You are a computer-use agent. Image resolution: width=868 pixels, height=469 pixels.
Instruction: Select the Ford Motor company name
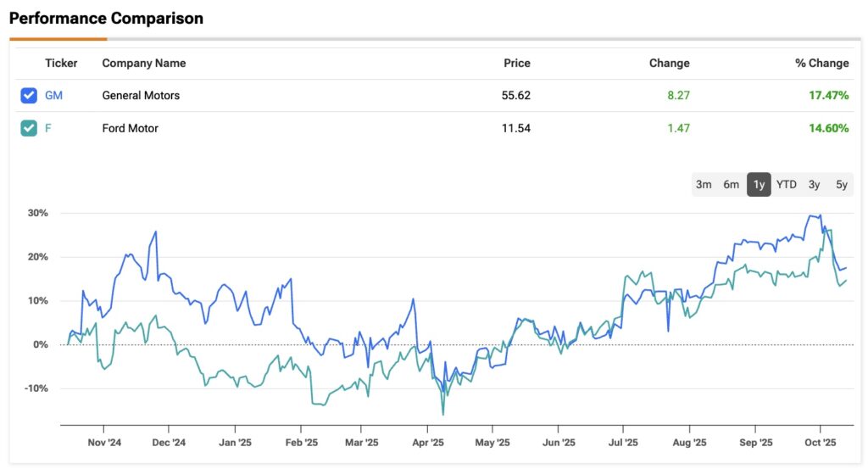(x=130, y=128)
